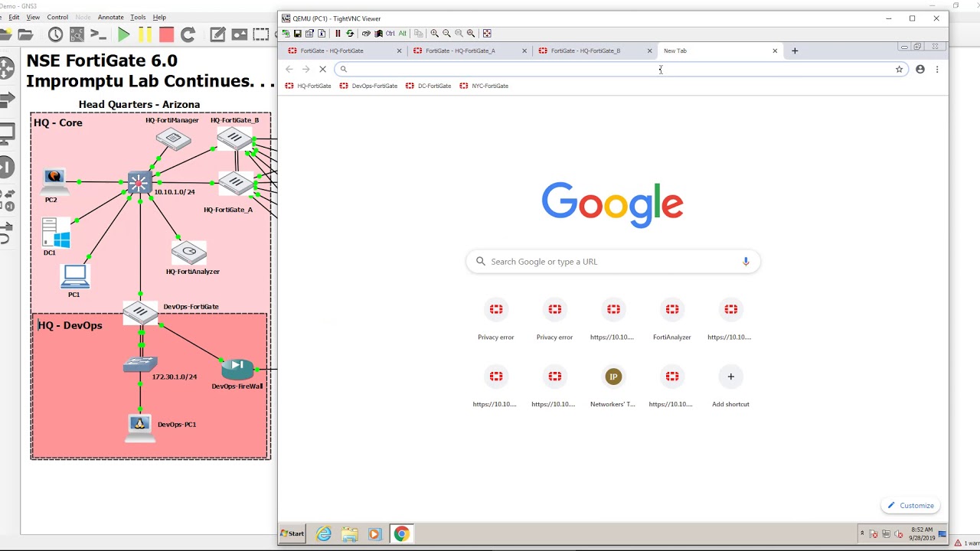Viewport: 980px width, 551px height.
Task: Open the GNS3 Annotate menu
Action: (110, 17)
